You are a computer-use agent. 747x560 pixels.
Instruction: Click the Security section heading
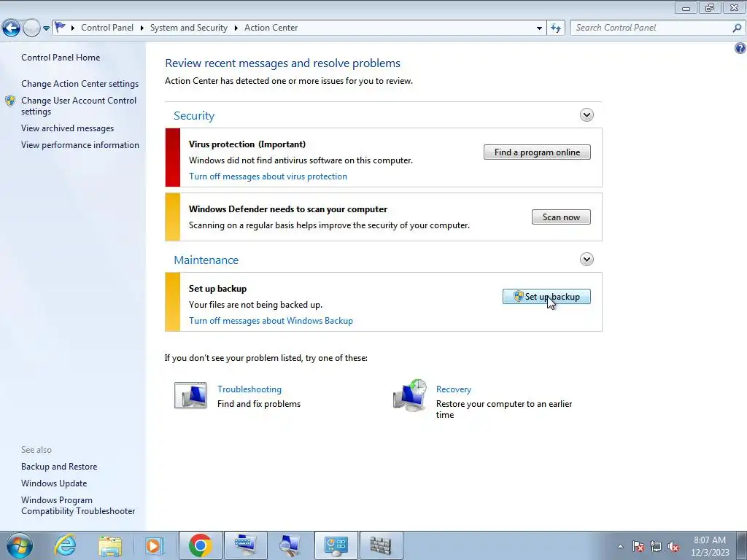(x=194, y=116)
